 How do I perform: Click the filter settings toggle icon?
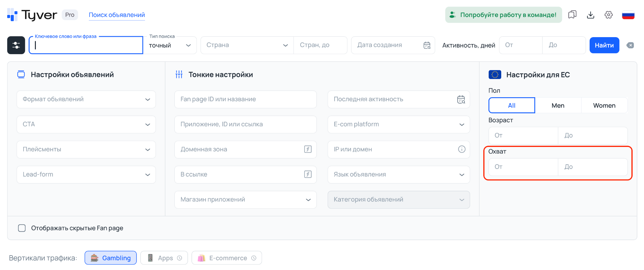[x=16, y=45]
